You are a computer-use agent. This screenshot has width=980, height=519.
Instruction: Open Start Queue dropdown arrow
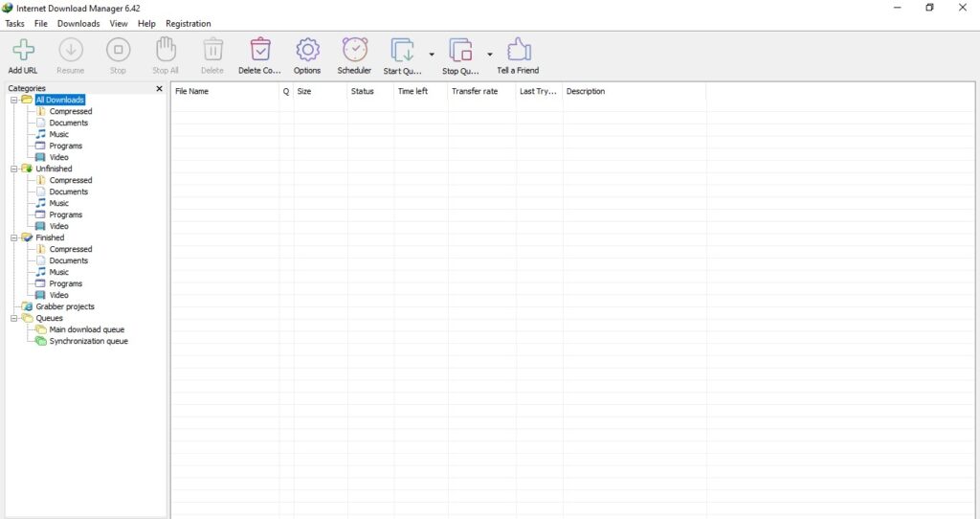tap(432, 55)
